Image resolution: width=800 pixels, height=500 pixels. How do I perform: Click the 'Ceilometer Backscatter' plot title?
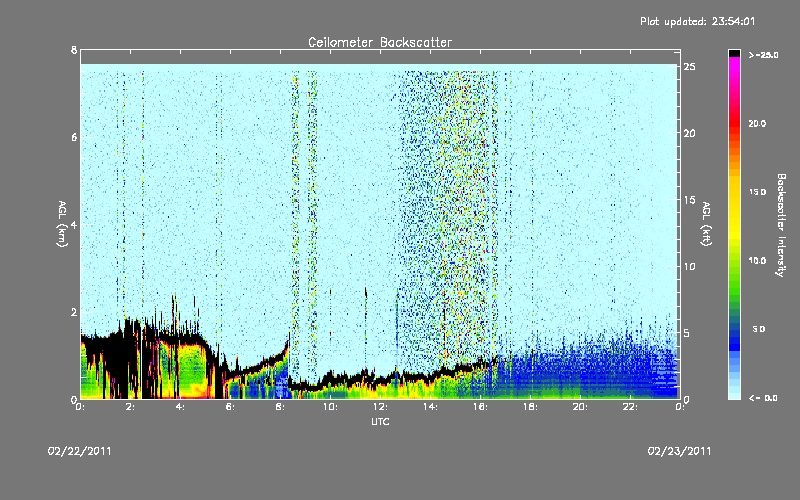pyautogui.click(x=380, y=42)
